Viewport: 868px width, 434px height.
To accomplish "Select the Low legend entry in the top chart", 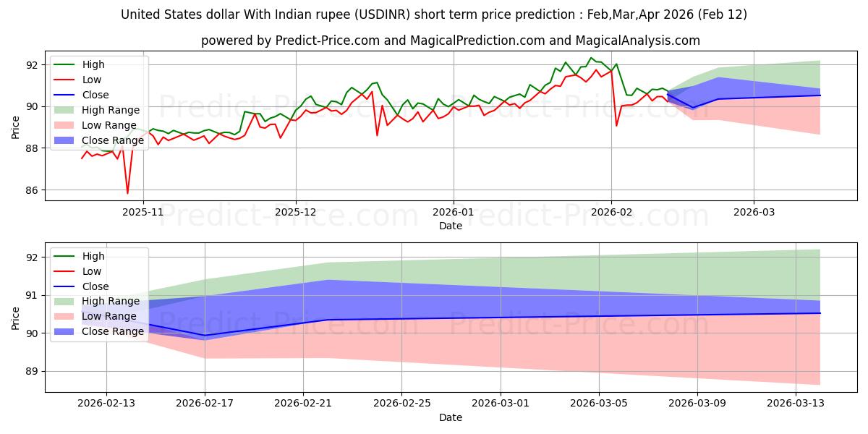I will point(92,80).
